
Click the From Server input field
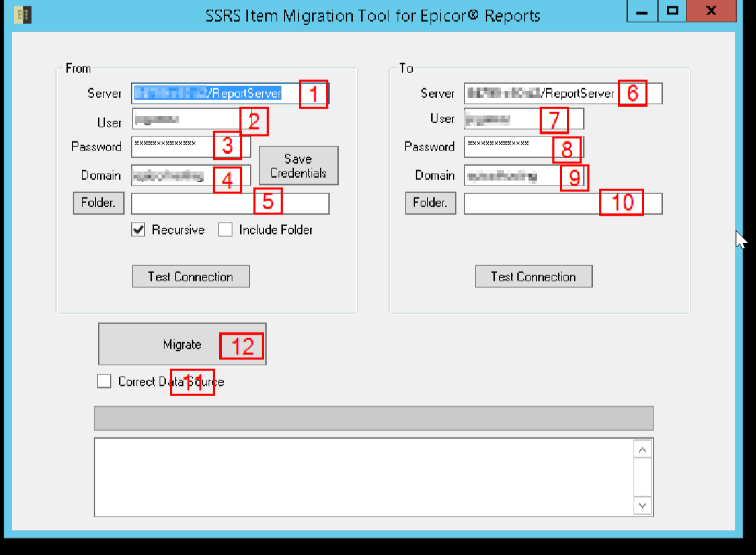(x=230, y=94)
